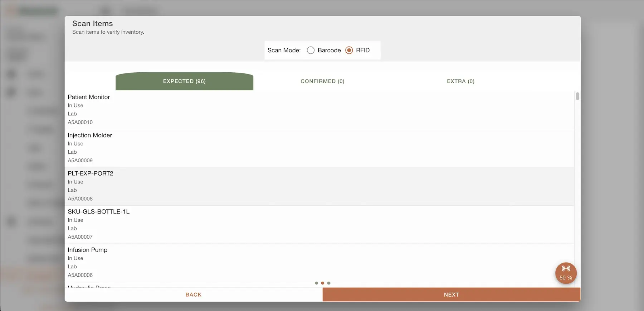The width and height of the screenshot is (644, 311).
Task: Switch to the Expected (96) tab
Action: coord(184,81)
